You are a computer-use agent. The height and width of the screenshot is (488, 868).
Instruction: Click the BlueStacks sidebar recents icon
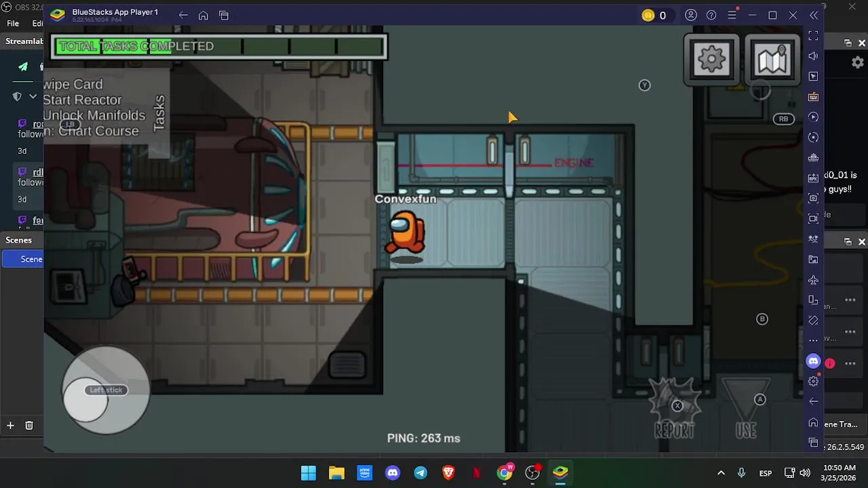(814, 443)
